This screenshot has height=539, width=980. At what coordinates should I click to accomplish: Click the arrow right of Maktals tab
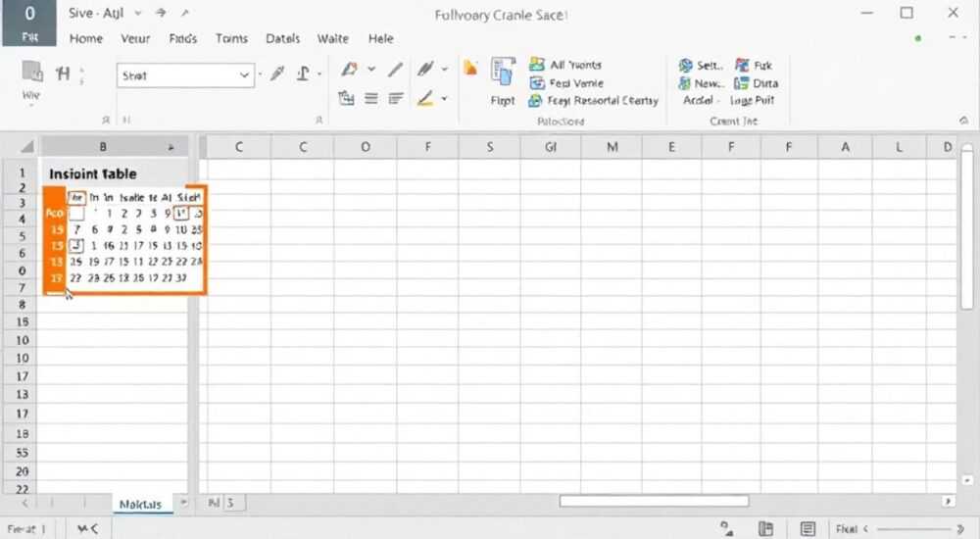click(184, 502)
